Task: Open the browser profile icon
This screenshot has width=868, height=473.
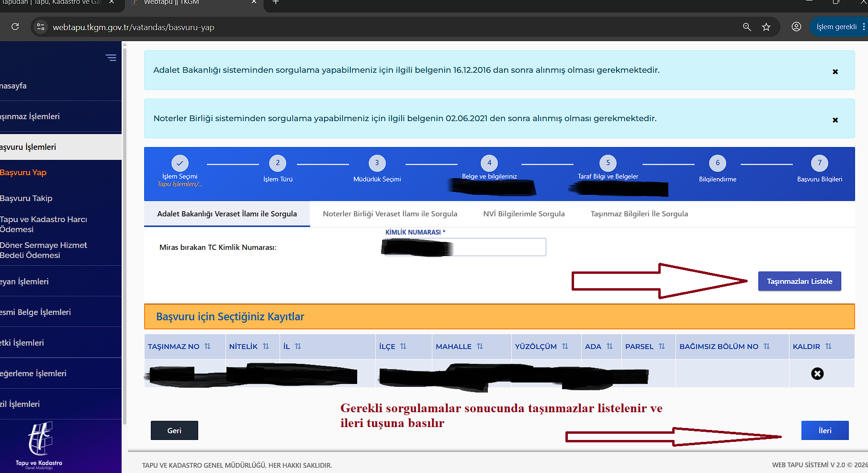Action: tap(796, 27)
